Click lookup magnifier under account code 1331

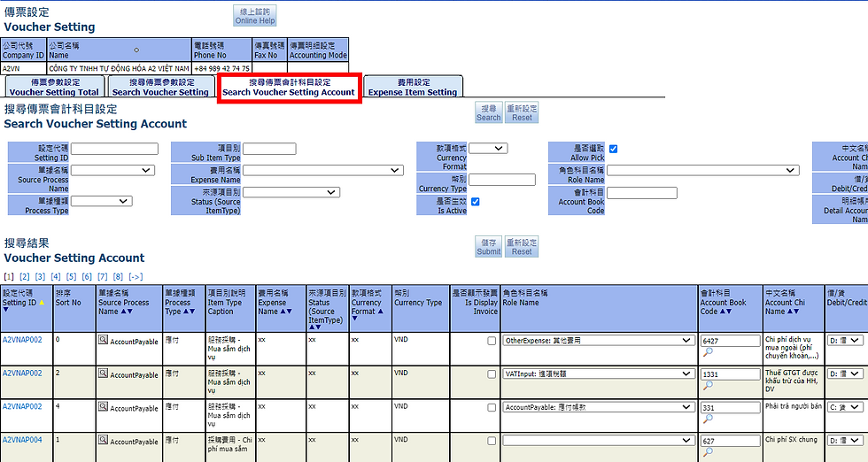(708, 385)
